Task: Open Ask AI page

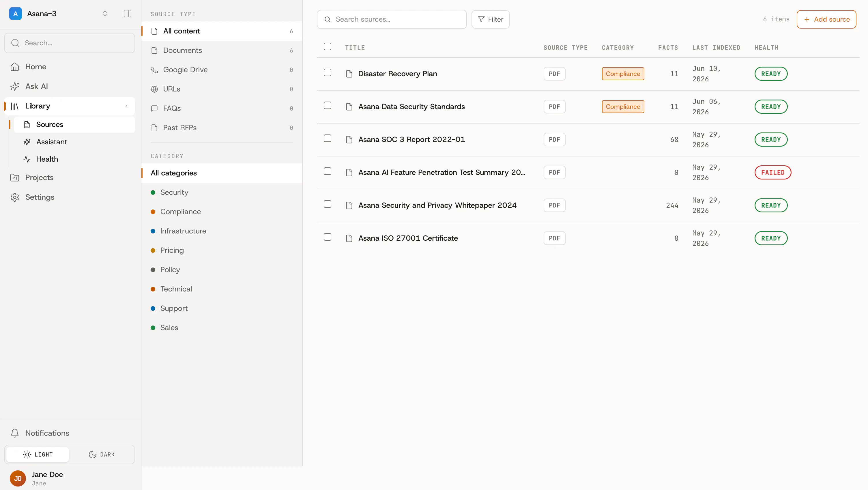Action: pyautogui.click(x=70, y=86)
